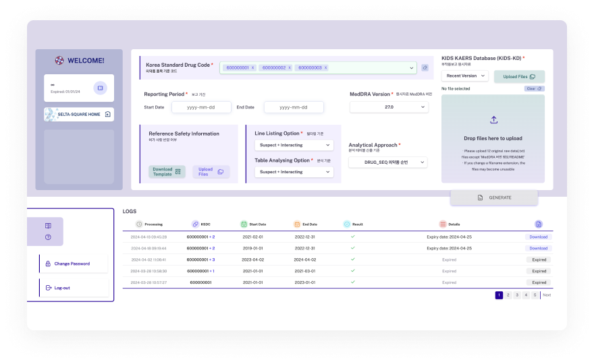Expand the Recent Version dropdown
The height and width of the screenshot is (364, 594).
(x=464, y=76)
